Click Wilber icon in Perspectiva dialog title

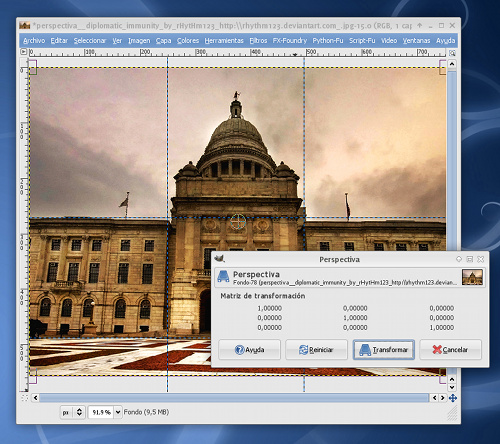tap(220, 259)
